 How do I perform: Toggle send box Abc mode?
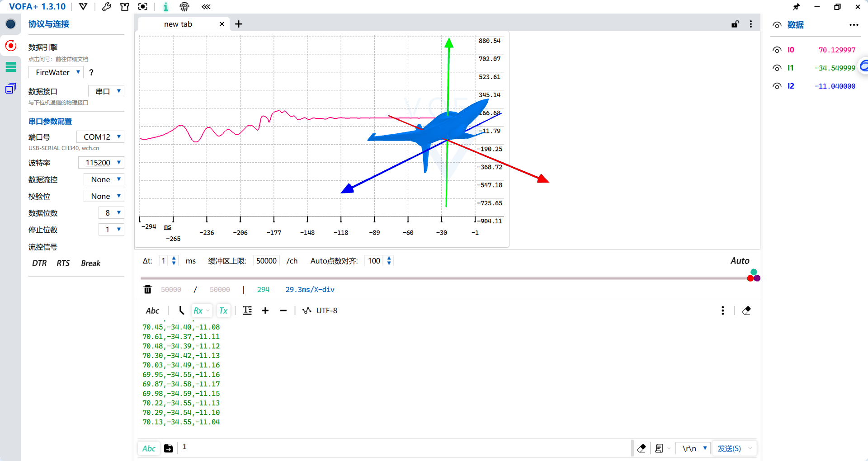(149, 448)
